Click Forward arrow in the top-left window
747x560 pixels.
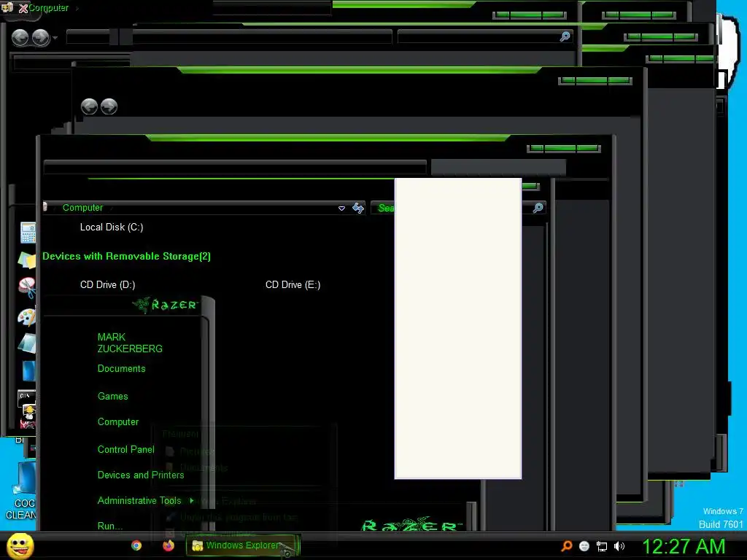tap(41, 37)
